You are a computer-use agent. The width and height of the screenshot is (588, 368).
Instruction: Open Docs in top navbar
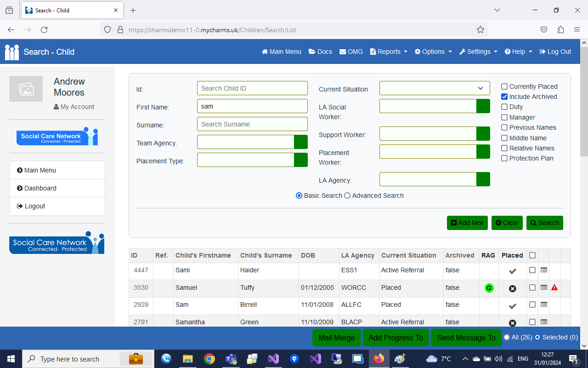click(320, 52)
